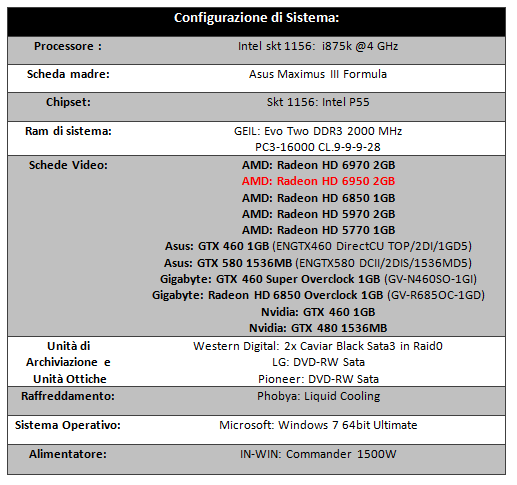Select 'Skt 1156: Intel P55' value
The width and height of the screenshot is (517, 485).
[x=318, y=102]
